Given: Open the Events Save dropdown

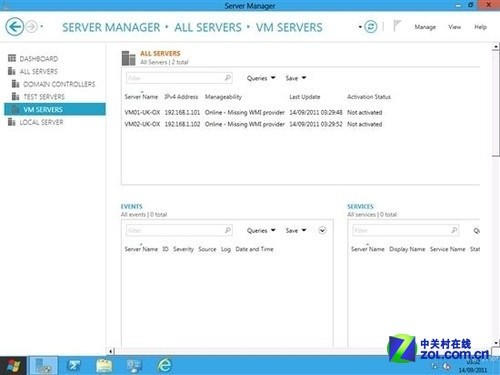Looking at the screenshot, I should [295, 230].
